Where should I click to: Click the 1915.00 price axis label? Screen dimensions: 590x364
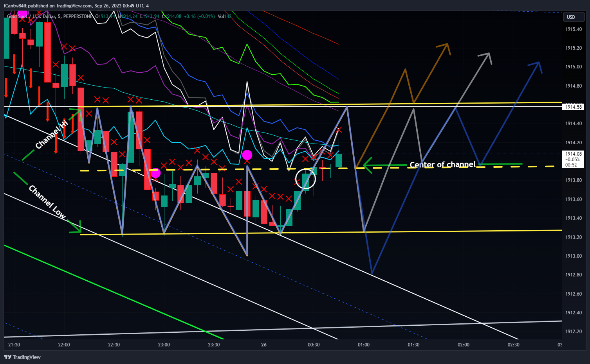(574, 67)
